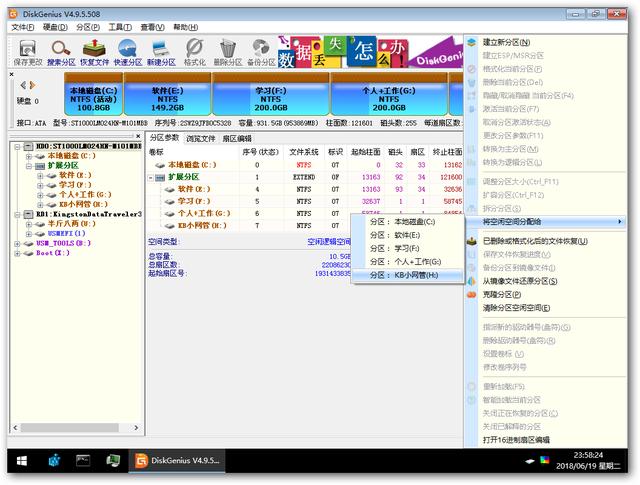Open the 恢复文件 (Recover Files) tool
Screen dimensions: 640x485
95,52
